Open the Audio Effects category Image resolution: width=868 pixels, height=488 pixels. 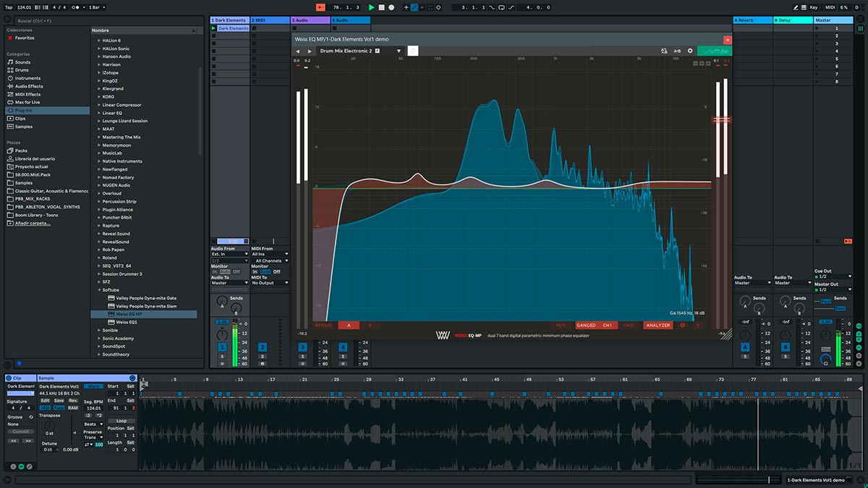pos(29,86)
